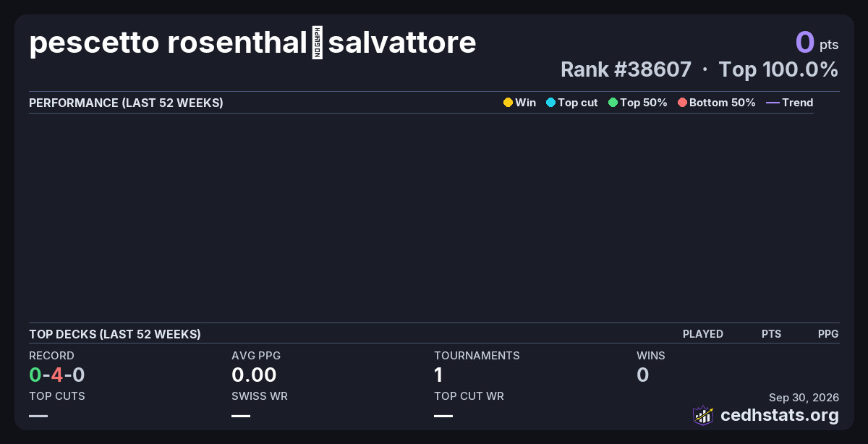868x444 pixels.
Task: Click the green Top 50% legend dot
Action: 613,103
